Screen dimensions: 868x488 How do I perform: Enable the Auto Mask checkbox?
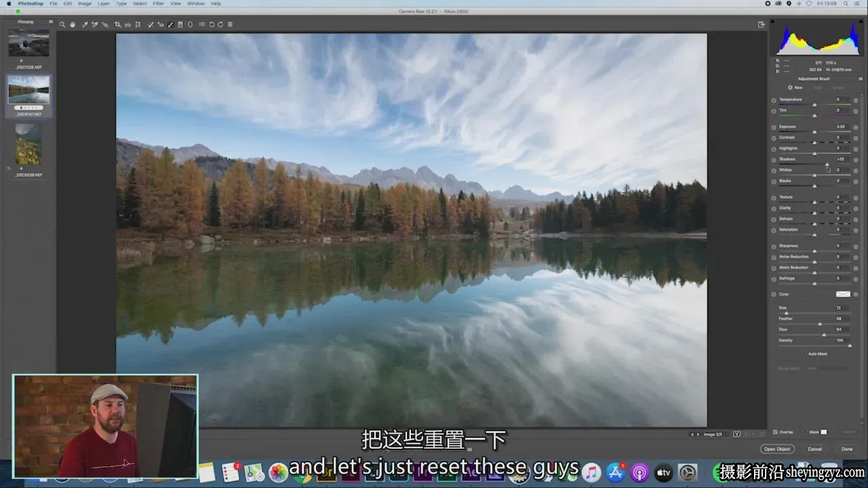coord(804,354)
